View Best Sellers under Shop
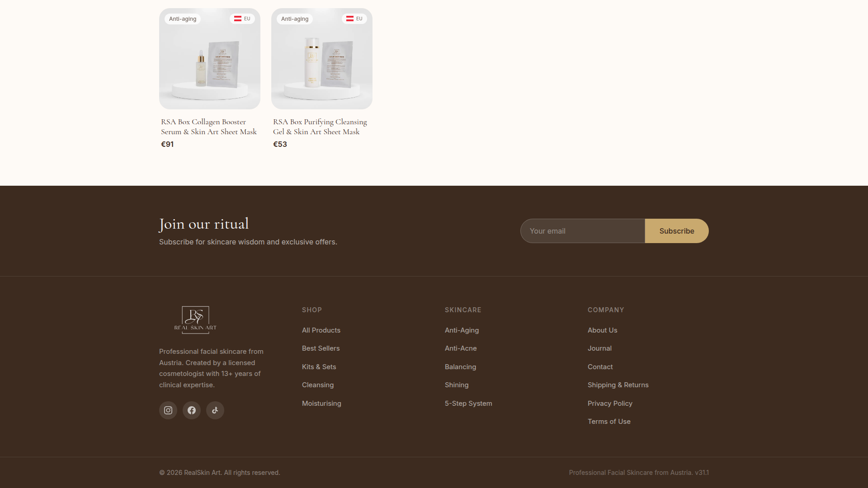Screen dimensions: 868x488 click(x=321, y=348)
